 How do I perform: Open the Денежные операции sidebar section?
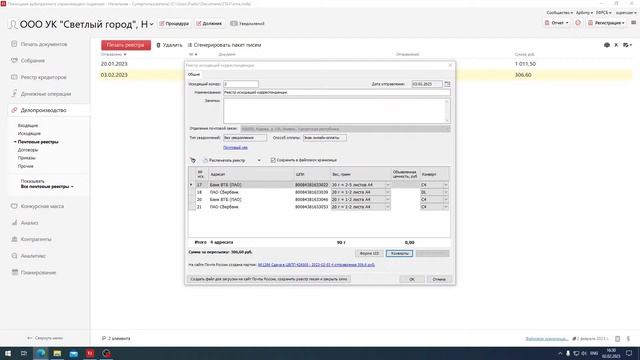46,94
